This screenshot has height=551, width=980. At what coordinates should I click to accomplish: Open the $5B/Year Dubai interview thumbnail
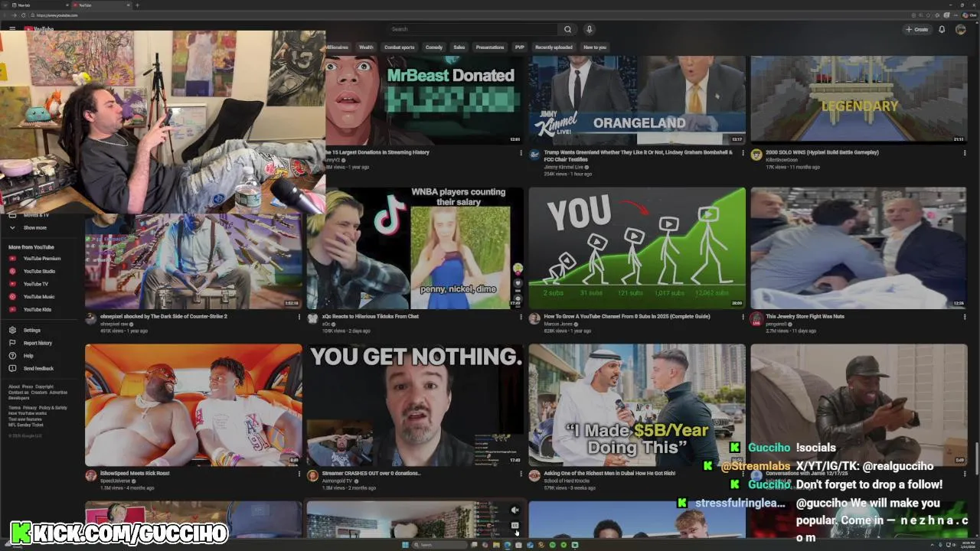pyautogui.click(x=636, y=405)
